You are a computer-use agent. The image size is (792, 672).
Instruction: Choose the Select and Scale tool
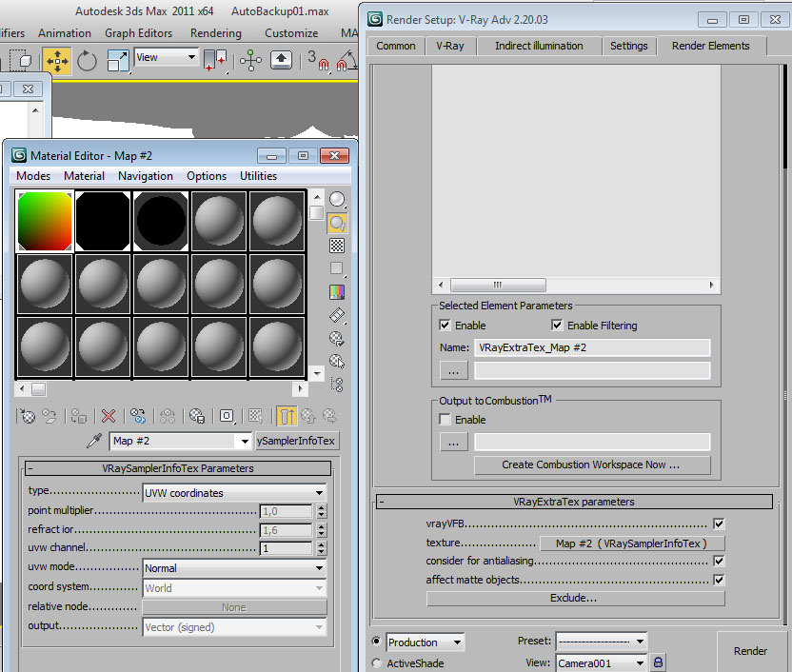click(118, 61)
